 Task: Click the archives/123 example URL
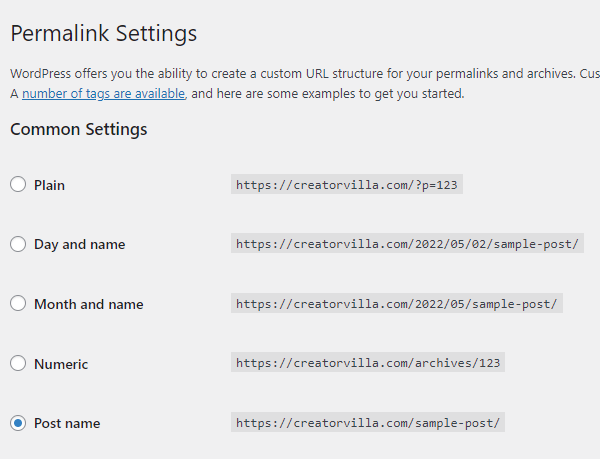coord(368,362)
